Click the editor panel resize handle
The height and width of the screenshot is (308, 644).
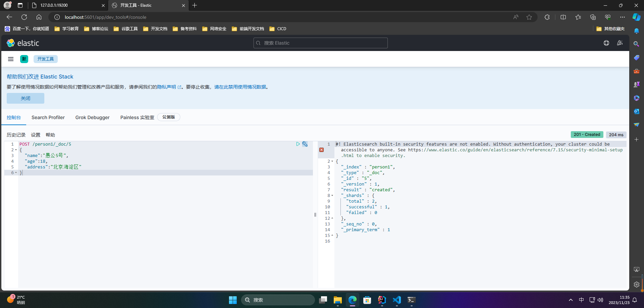pos(315,215)
